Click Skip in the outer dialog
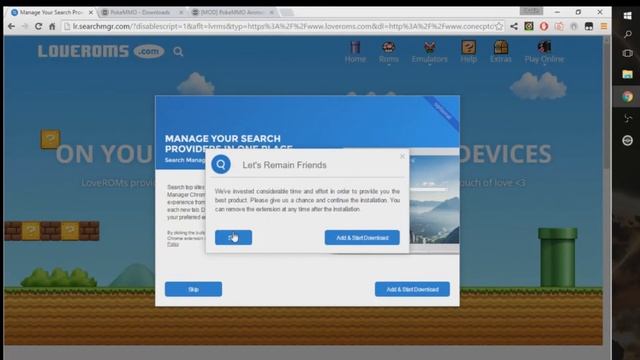 pos(193,289)
